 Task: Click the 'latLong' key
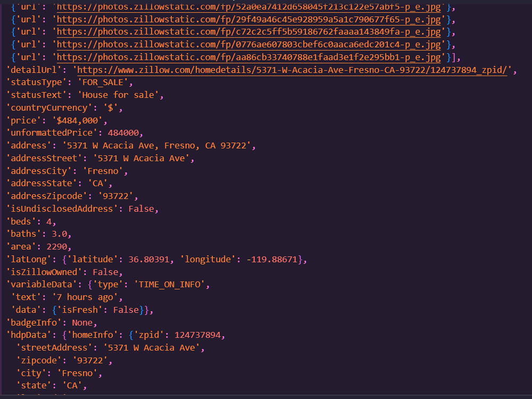pyautogui.click(x=29, y=260)
